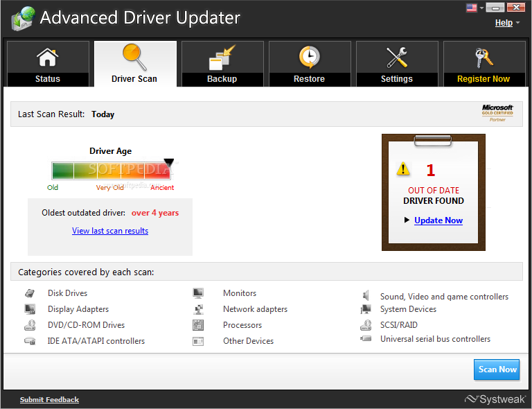Screen dimensions: 532x409
Task: Click the 'Today' last scan value
Action: [x=103, y=114]
